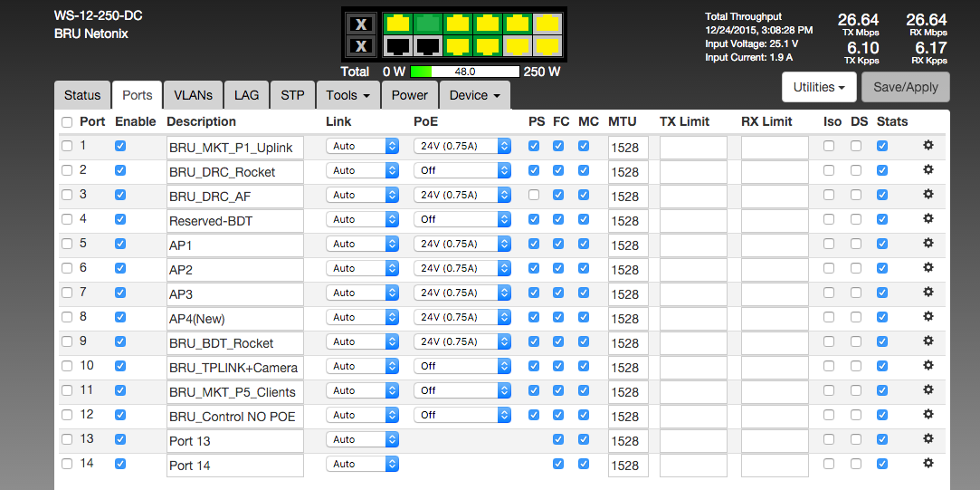The image size is (980, 490).
Task: Open gear settings for BRU_BDT_Rocket port
Action: pos(928,341)
